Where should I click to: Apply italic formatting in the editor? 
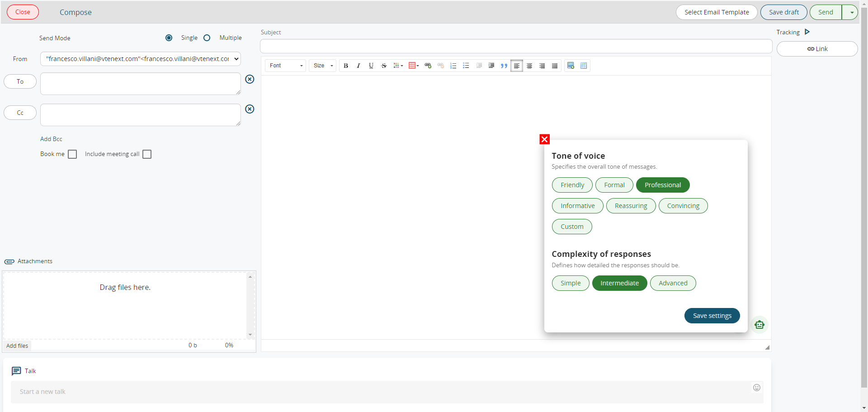[x=359, y=66]
